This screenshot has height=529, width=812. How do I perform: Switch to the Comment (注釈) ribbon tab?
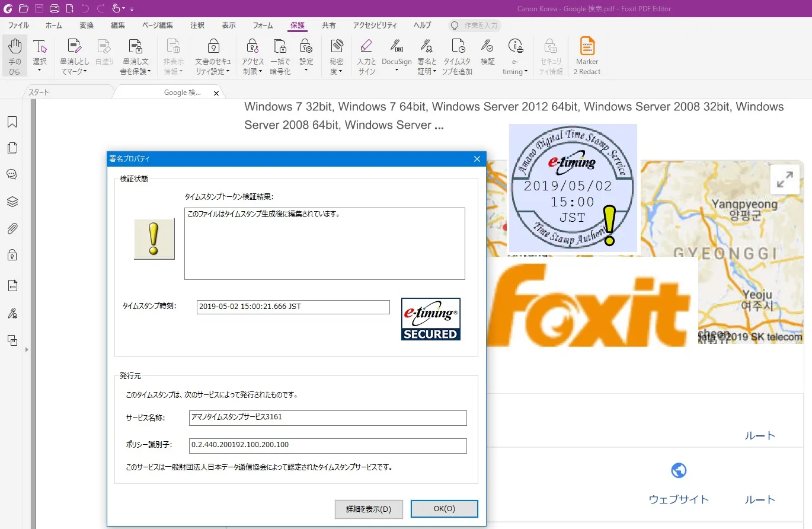point(197,26)
